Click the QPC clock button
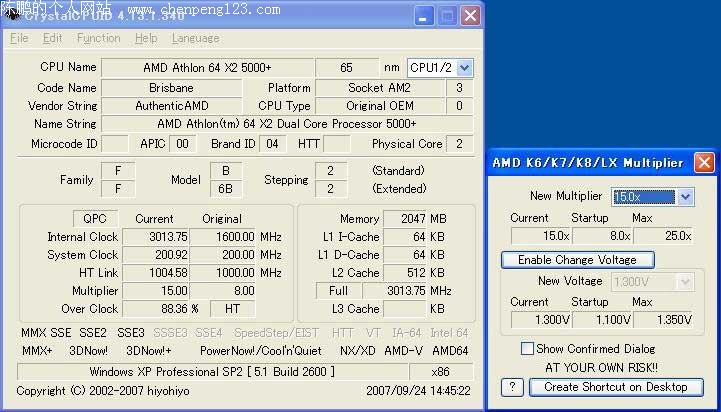The image size is (721, 412). 95,219
